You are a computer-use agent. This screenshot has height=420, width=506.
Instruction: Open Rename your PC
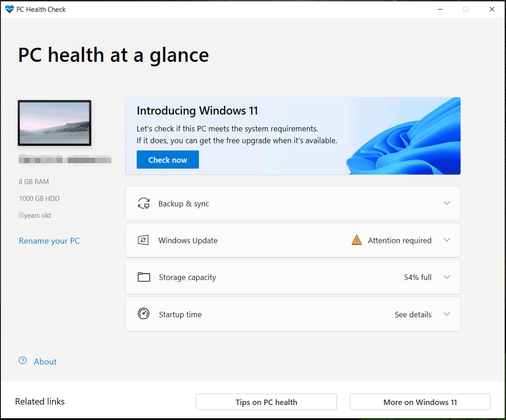coord(49,240)
